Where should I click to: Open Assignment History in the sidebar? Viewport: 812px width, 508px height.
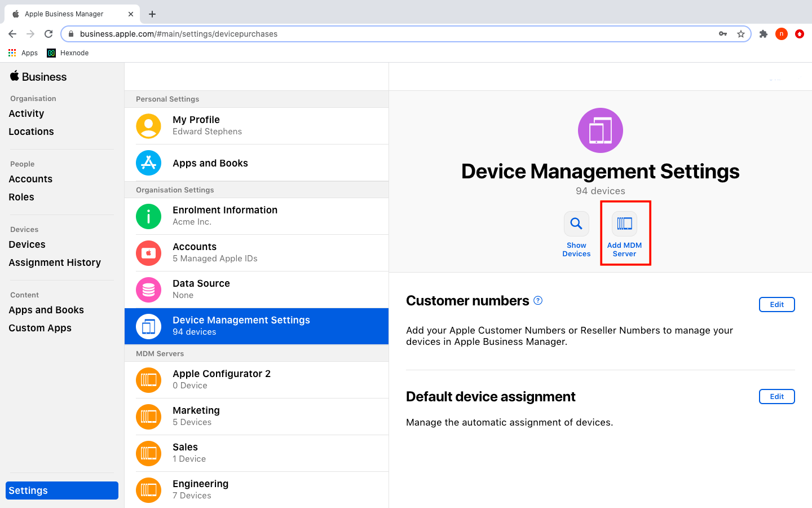click(55, 262)
